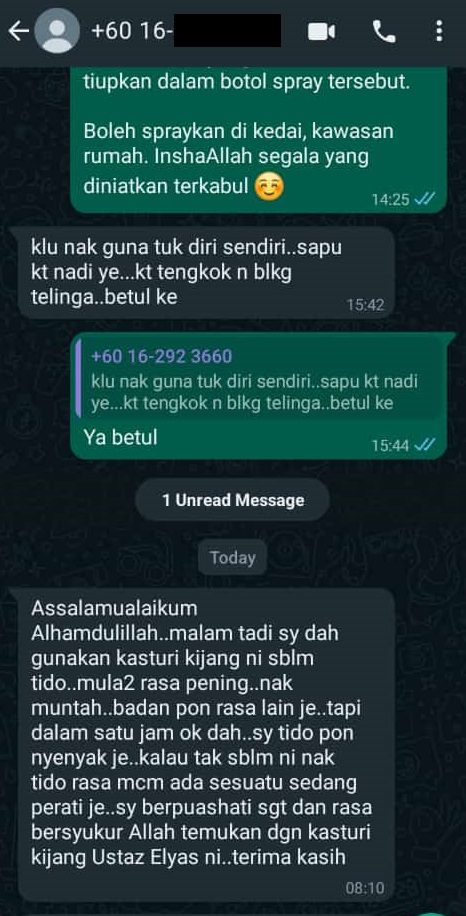The width and height of the screenshot is (466, 916).
Task: Start a voice call
Action: (384, 32)
